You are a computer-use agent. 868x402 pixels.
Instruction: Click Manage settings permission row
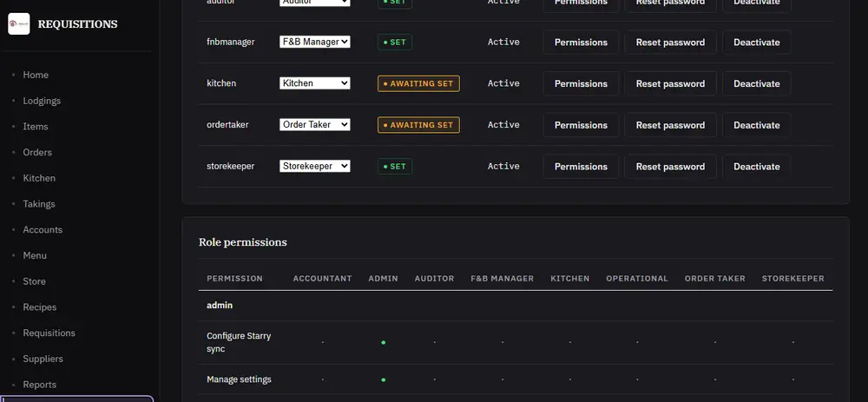coord(516,379)
